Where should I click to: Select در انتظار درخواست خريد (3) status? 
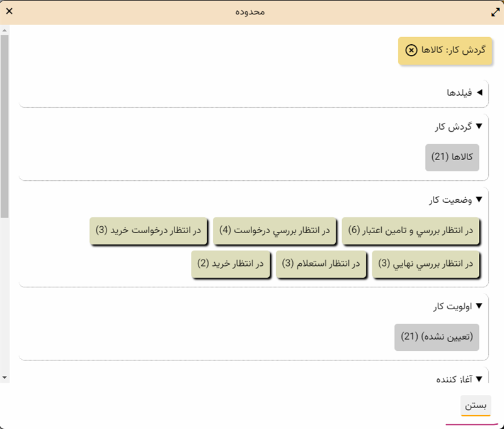pos(148,231)
